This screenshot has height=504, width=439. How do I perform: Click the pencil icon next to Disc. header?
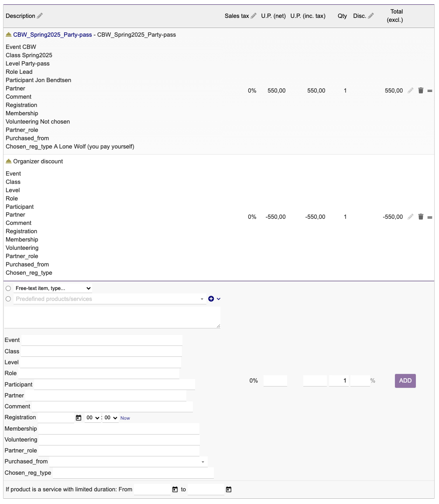pos(371,16)
